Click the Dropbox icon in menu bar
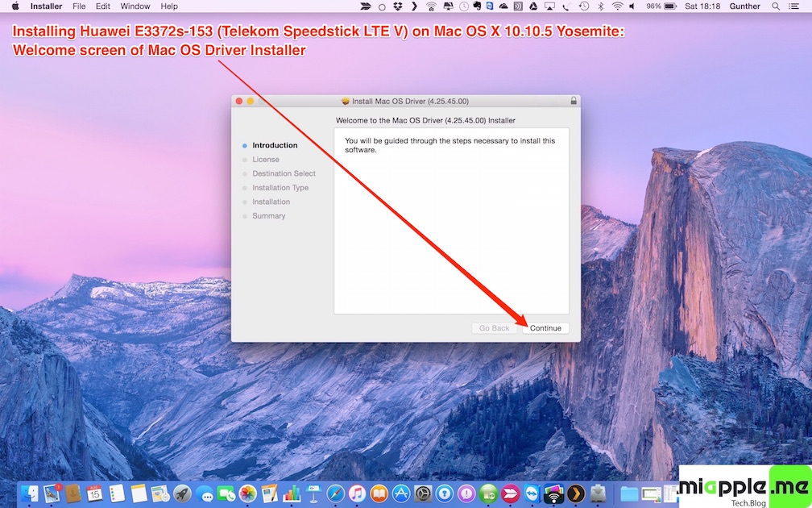Image resolution: width=812 pixels, height=508 pixels. tap(398, 6)
